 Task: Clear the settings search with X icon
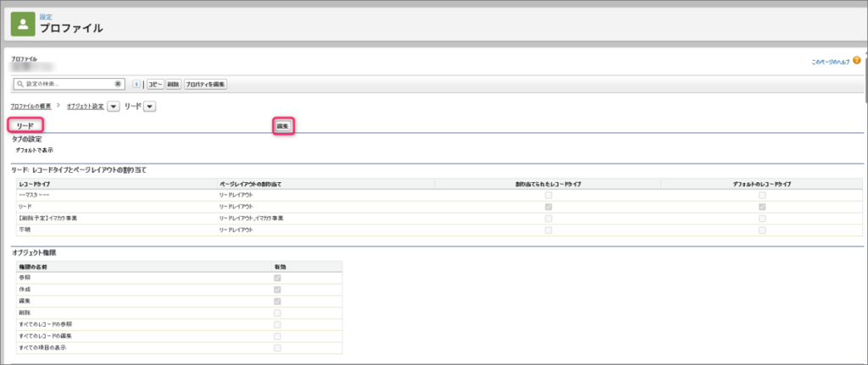[x=119, y=84]
